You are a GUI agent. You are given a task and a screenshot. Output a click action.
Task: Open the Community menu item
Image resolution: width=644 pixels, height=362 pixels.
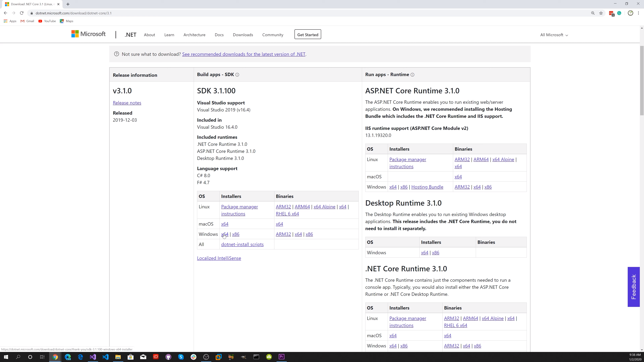[x=273, y=35]
